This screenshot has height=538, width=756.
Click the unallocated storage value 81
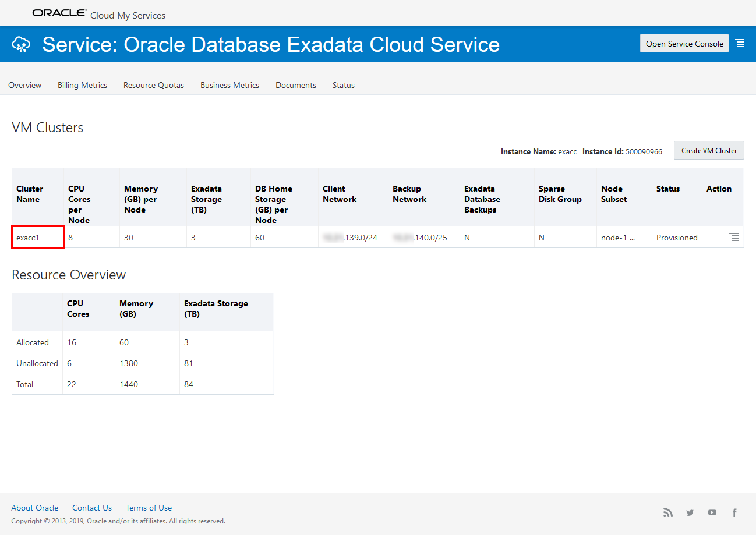[x=188, y=363]
